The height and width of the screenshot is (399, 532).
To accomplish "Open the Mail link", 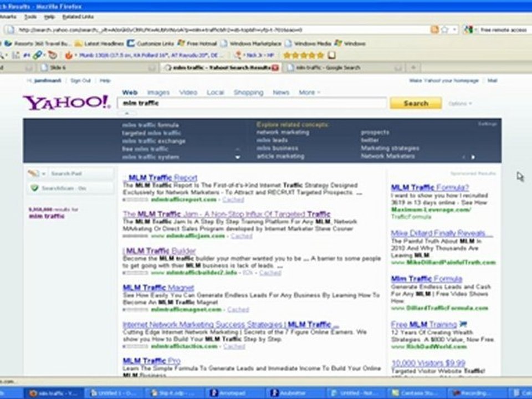I will pyautogui.click(x=492, y=80).
